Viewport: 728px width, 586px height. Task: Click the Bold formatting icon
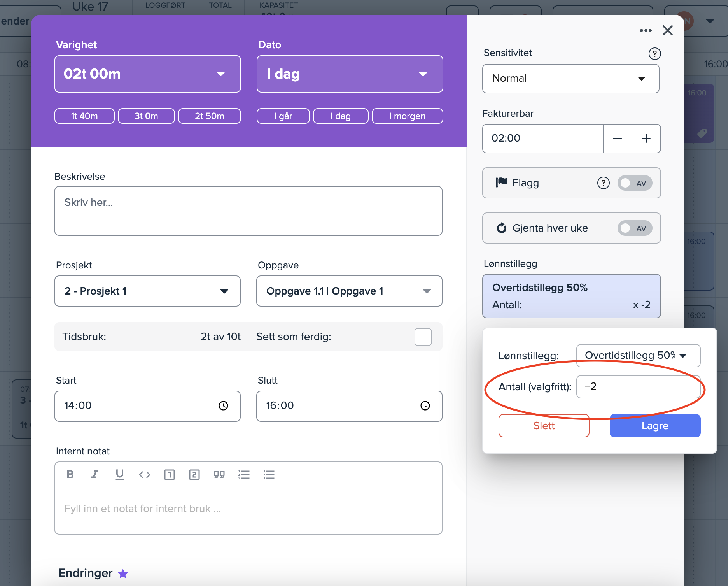tap(70, 474)
